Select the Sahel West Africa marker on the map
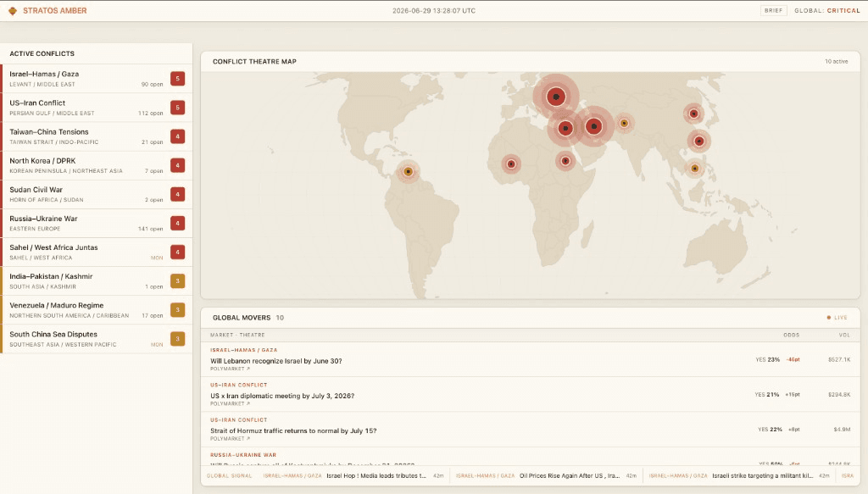The image size is (868, 494). coord(511,164)
